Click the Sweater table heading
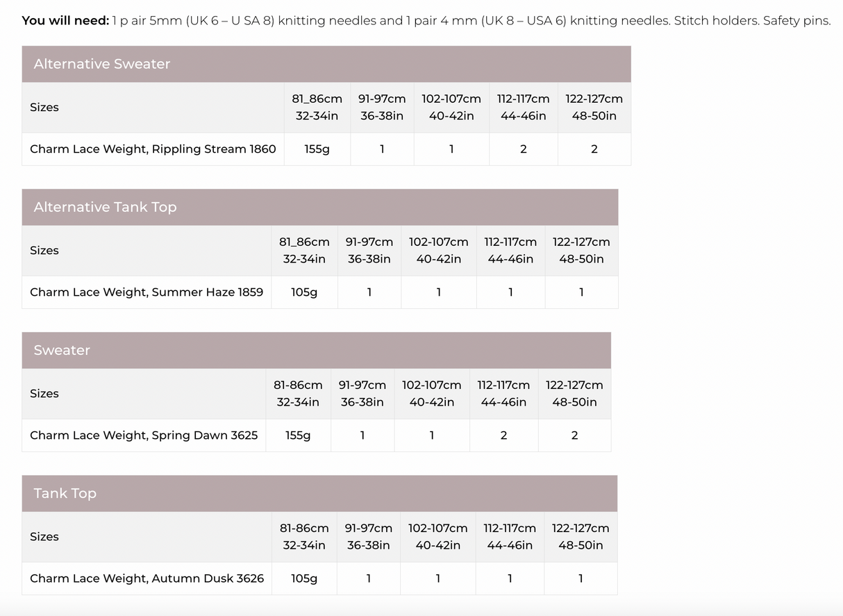The height and width of the screenshot is (616, 843). pyautogui.click(x=62, y=350)
